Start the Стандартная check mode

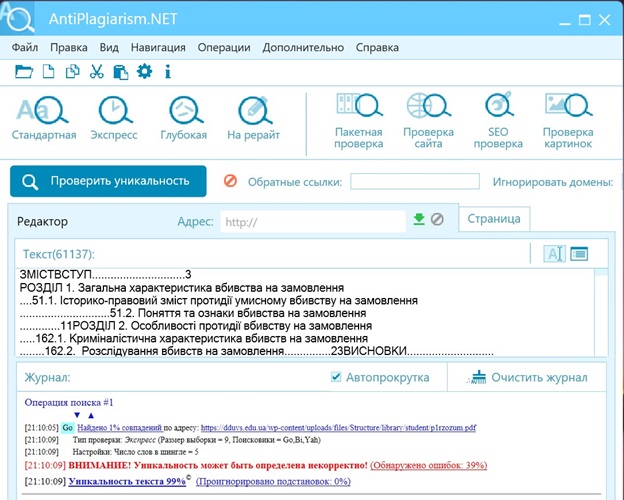pos(44,119)
